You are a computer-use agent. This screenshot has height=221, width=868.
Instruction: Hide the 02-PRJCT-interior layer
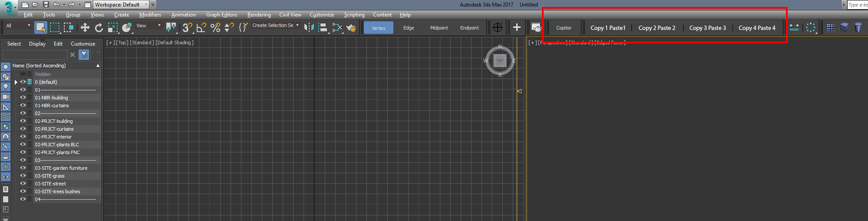23,137
